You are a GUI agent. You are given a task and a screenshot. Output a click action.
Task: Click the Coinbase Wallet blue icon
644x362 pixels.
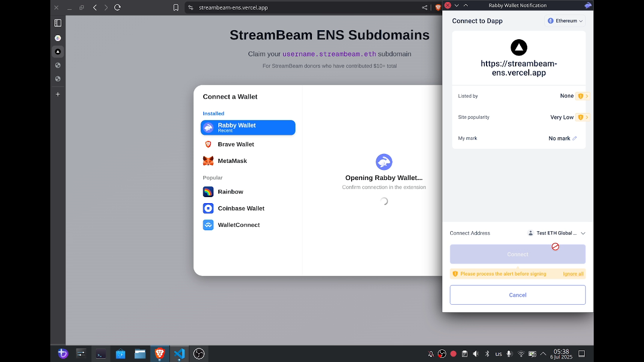208,208
